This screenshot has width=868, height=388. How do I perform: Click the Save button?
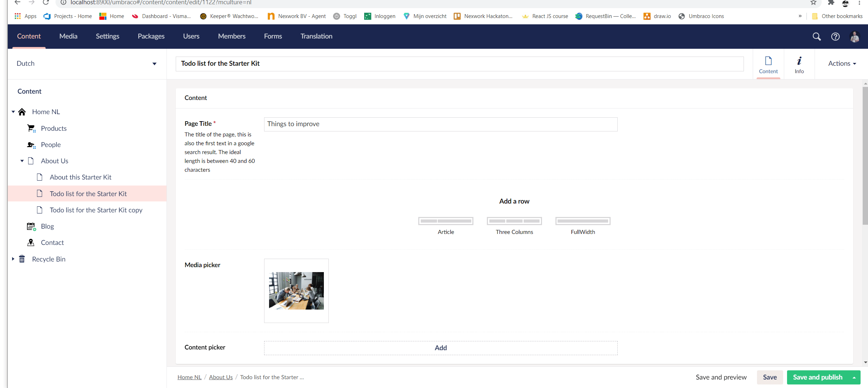click(x=770, y=377)
